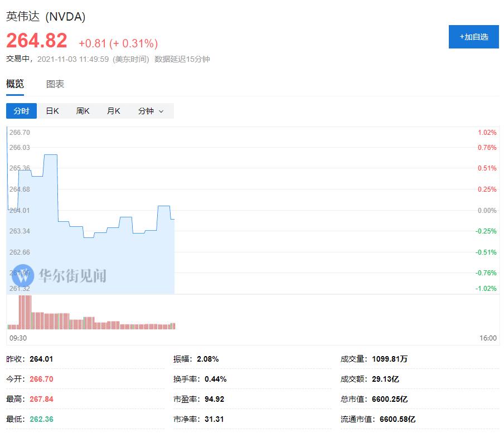Select the 最高 value 267.84
This screenshot has height=433, width=504.
tap(41, 399)
